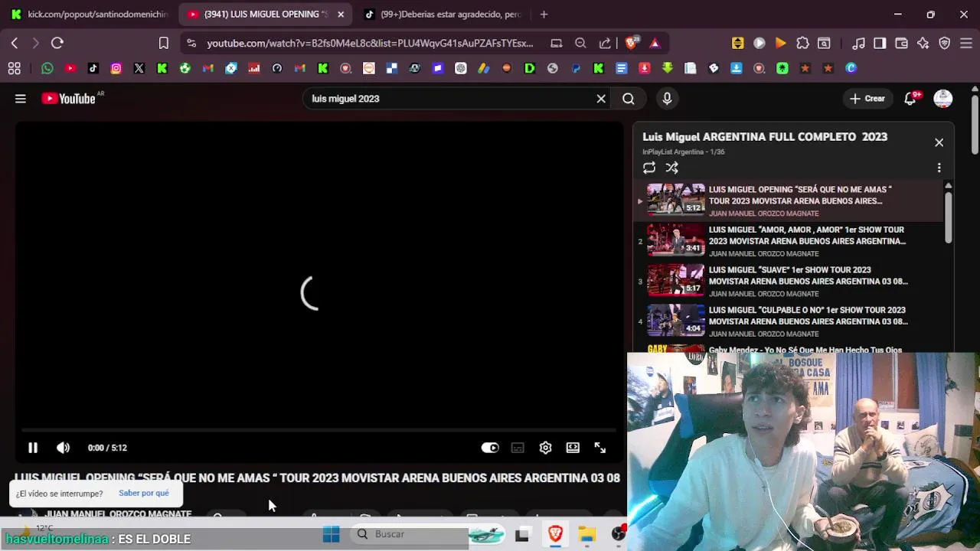Open Brave Leo AI icon
This screenshot has height=551, width=980.
(x=923, y=44)
